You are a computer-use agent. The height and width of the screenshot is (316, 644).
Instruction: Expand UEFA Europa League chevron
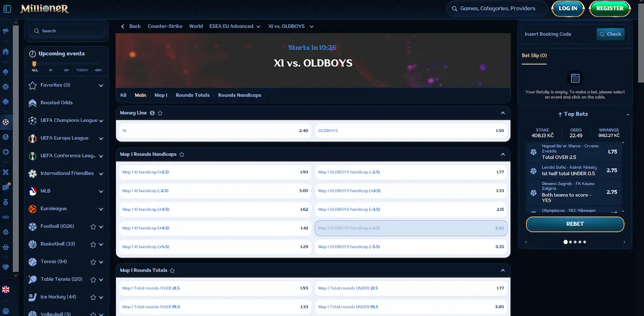click(x=101, y=139)
